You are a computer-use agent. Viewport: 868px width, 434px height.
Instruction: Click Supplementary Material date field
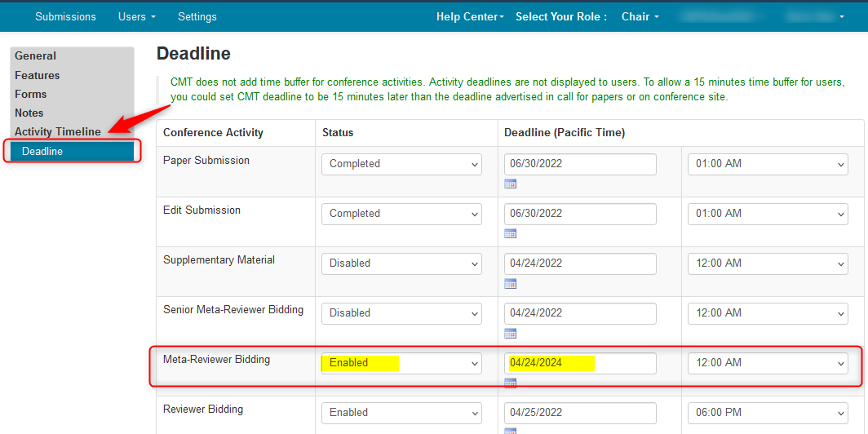coord(580,264)
